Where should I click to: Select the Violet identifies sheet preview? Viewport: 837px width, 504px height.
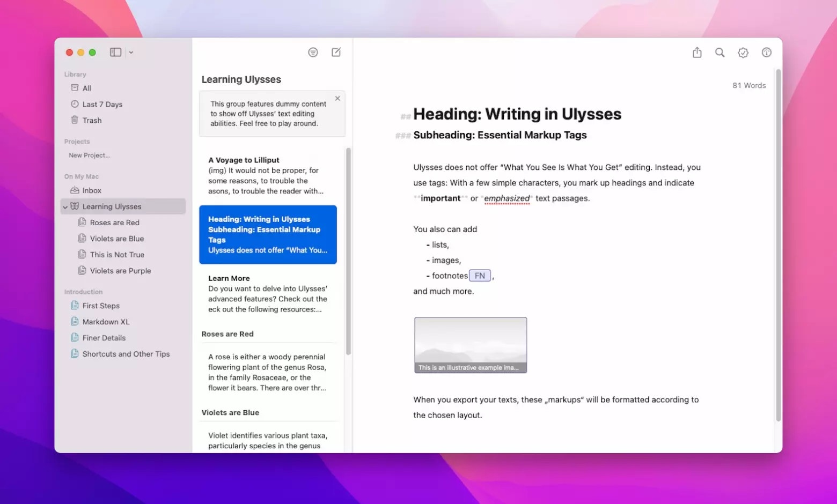(x=268, y=440)
